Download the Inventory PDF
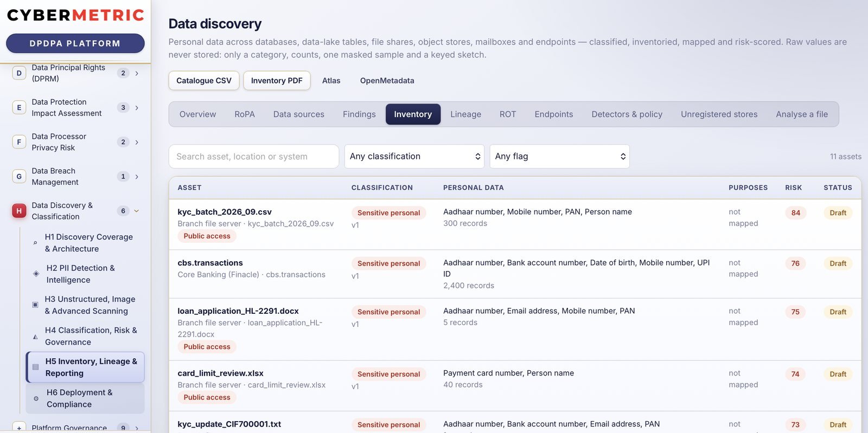868x433 pixels. (x=277, y=81)
